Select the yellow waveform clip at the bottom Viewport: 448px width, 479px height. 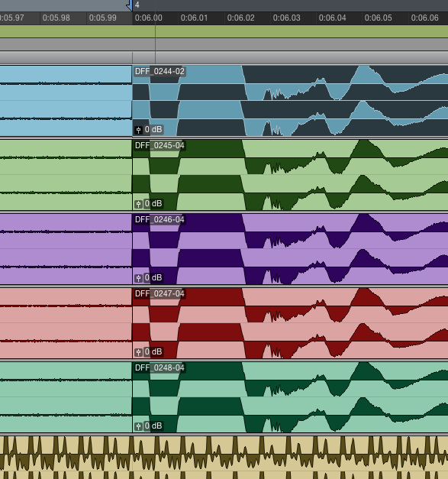click(224, 457)
